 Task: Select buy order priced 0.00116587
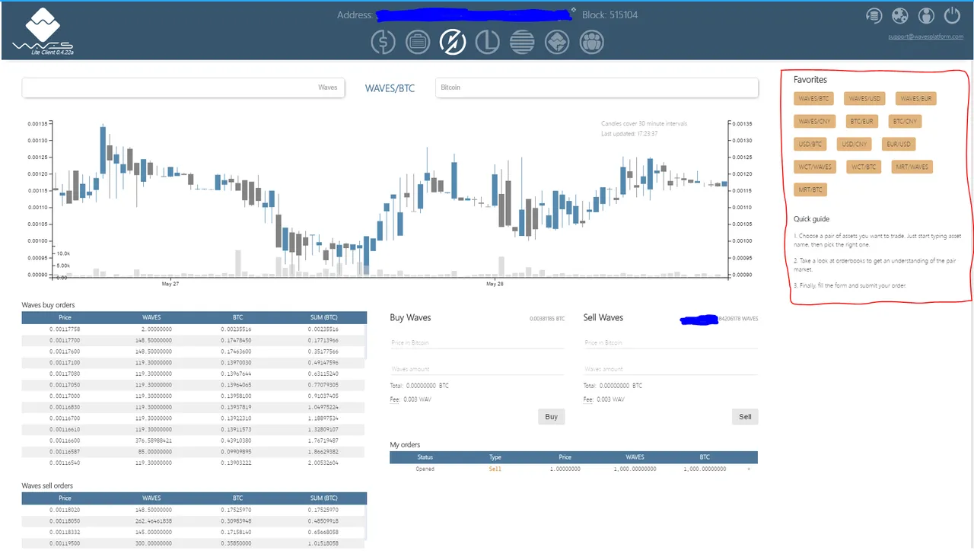coord(194,452)
